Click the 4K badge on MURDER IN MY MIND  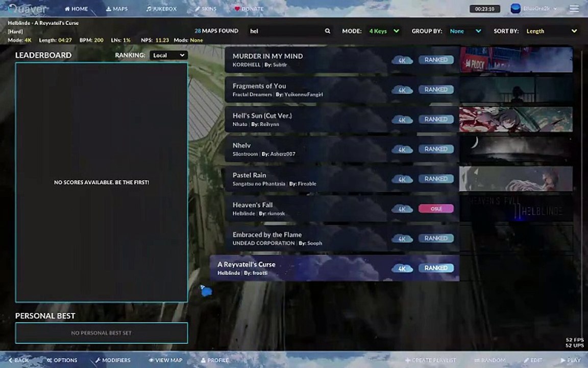point(402,60)
